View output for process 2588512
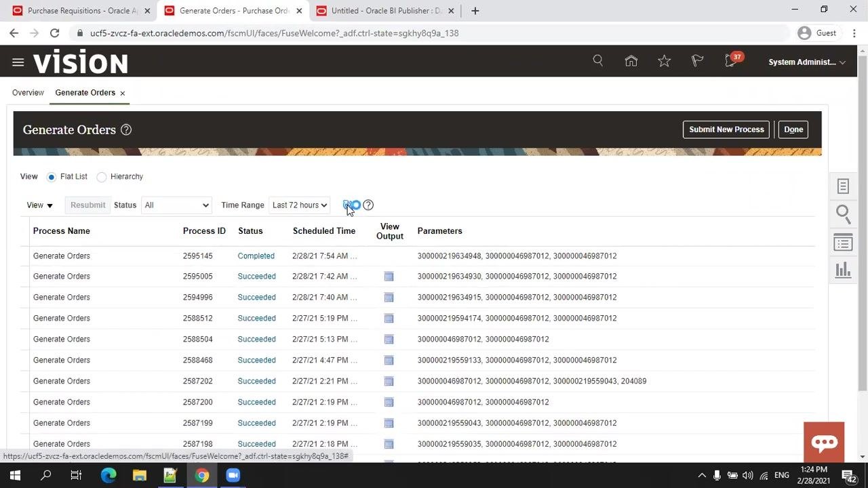Viewport: 868px width, 488px height. point(389,319)
